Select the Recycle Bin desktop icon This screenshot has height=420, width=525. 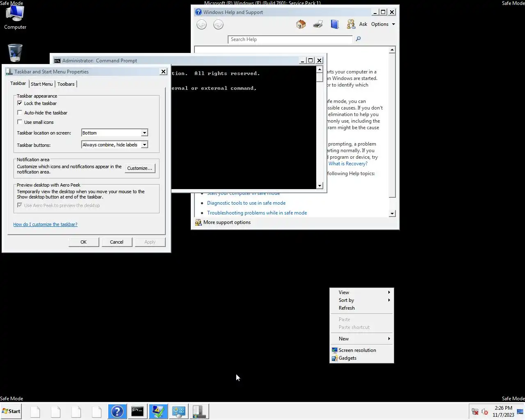click(15, 52)
